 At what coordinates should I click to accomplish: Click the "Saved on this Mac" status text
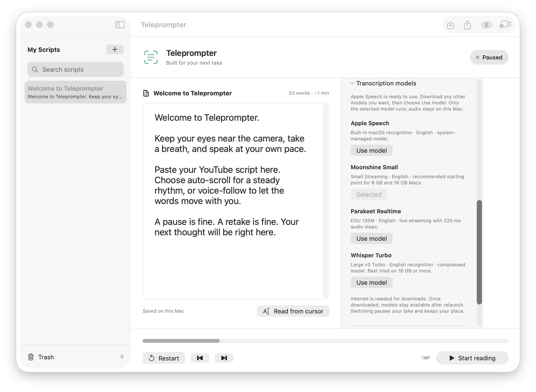[x=164, y=311]
